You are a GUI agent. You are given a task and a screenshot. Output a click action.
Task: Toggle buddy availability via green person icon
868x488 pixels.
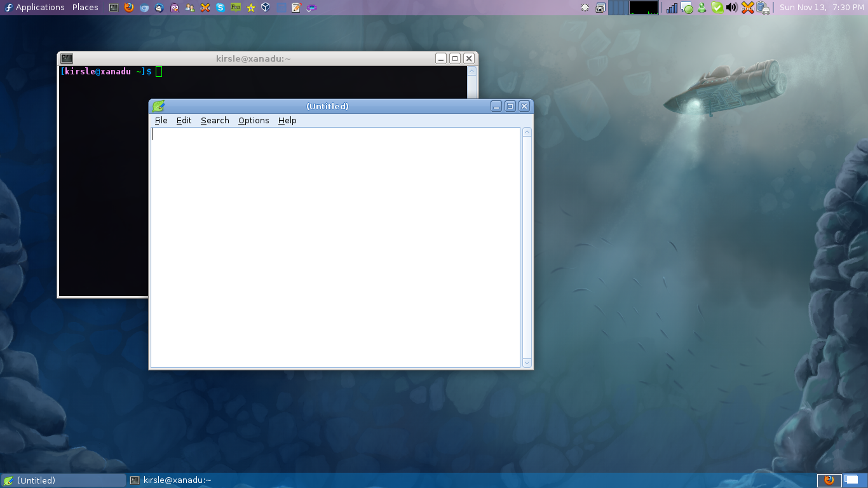[702, 8]
